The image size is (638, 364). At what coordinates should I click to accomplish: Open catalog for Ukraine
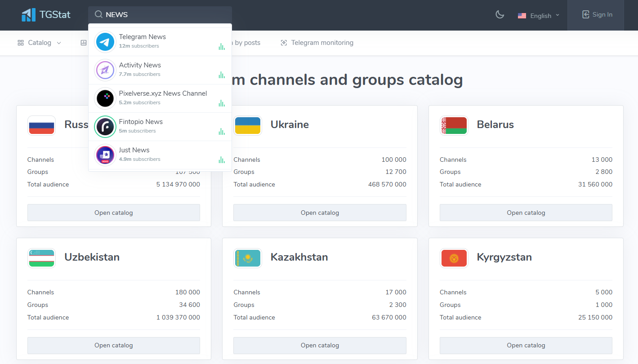320,213
